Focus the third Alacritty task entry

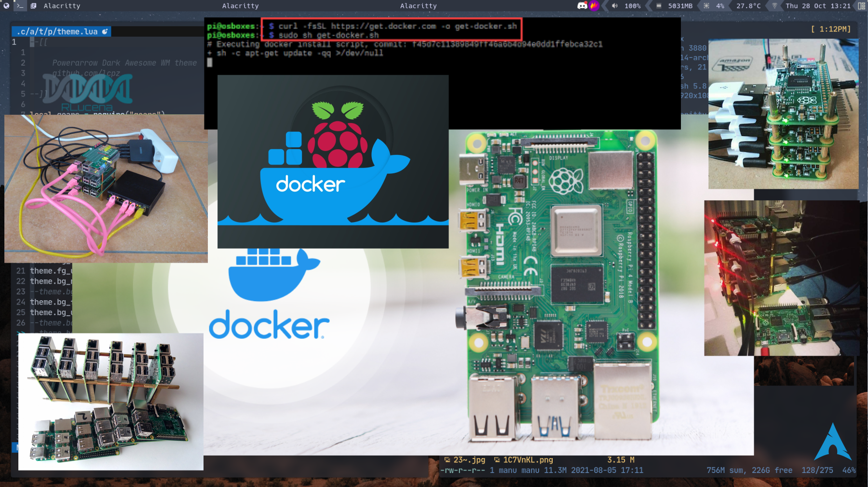(418, 6)
